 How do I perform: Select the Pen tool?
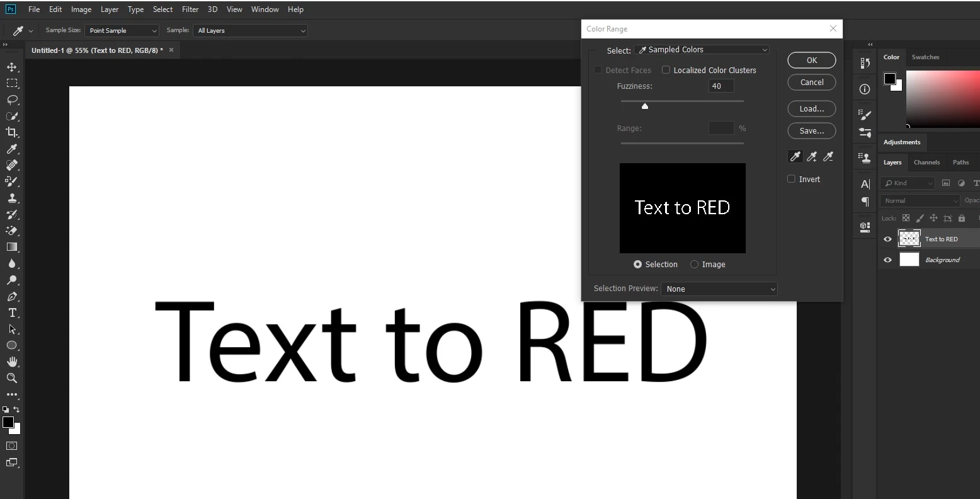[12, 296]
